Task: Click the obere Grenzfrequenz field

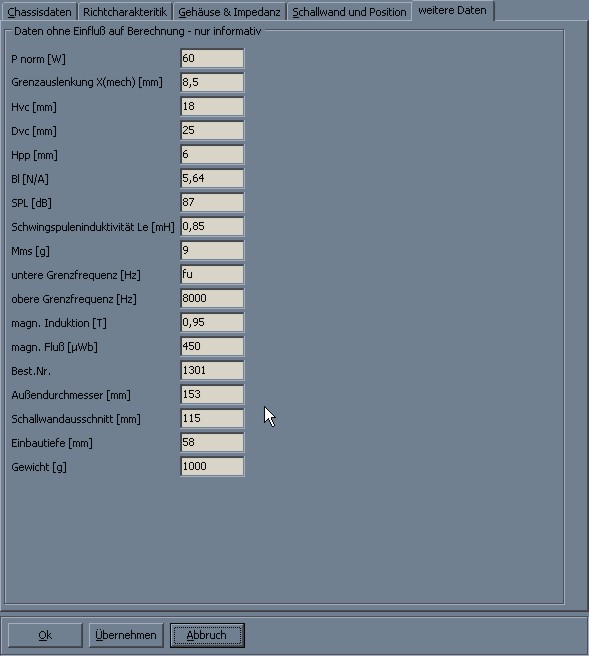Action: tap(212, 298)
